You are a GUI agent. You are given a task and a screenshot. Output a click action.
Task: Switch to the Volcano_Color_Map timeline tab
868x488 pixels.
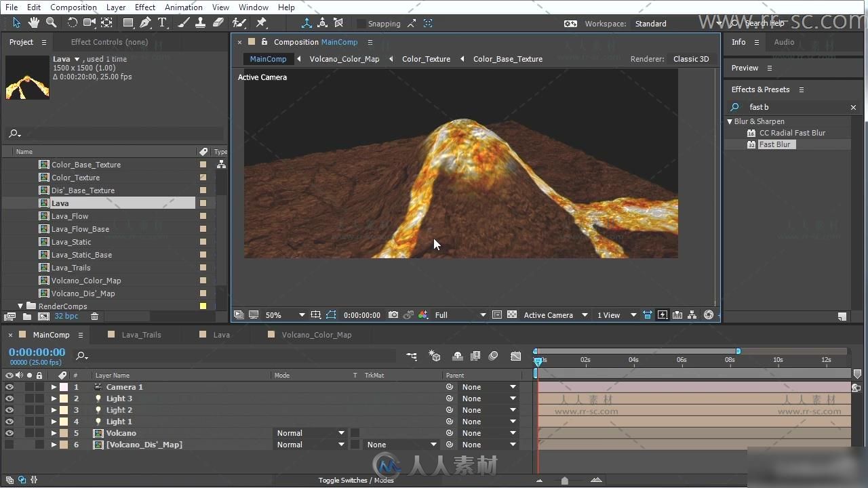point(316,335)
